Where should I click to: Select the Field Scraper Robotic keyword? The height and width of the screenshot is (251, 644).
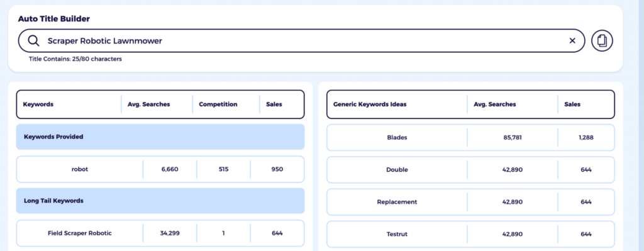(x=80, y=233)
